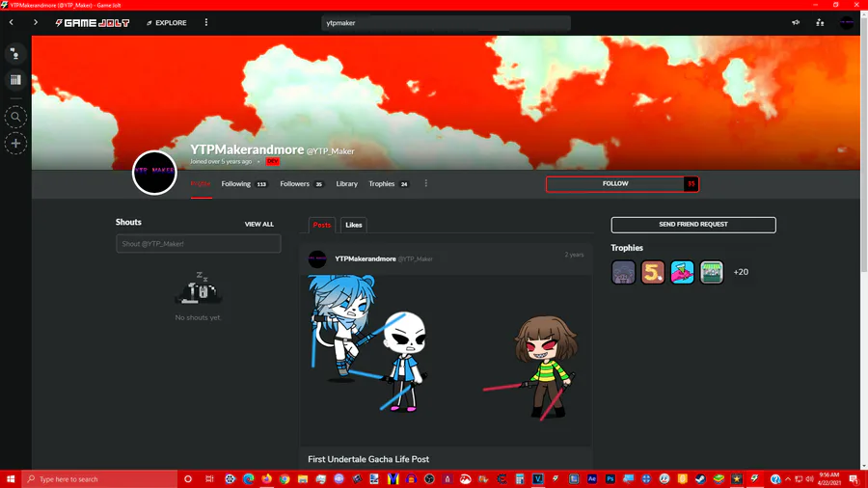
Task: Click the post timestamp 2 years
Action: pyautogui.click(x=574, y=255)
